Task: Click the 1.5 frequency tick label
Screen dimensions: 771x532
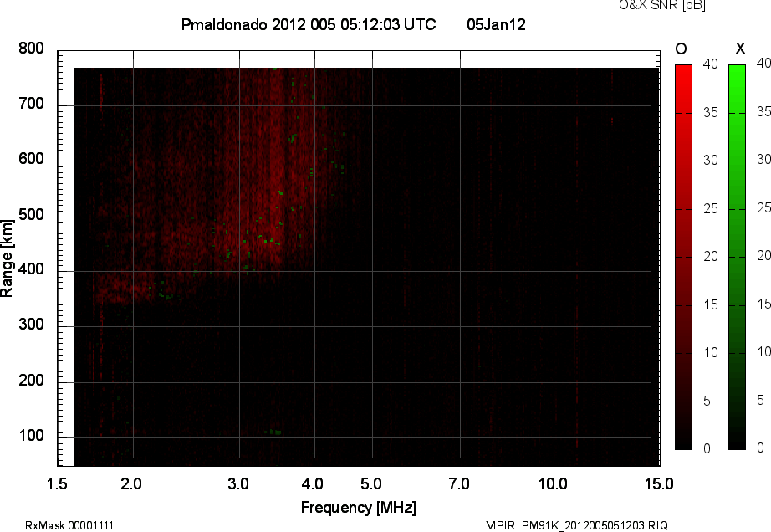Action: [57, 483]
